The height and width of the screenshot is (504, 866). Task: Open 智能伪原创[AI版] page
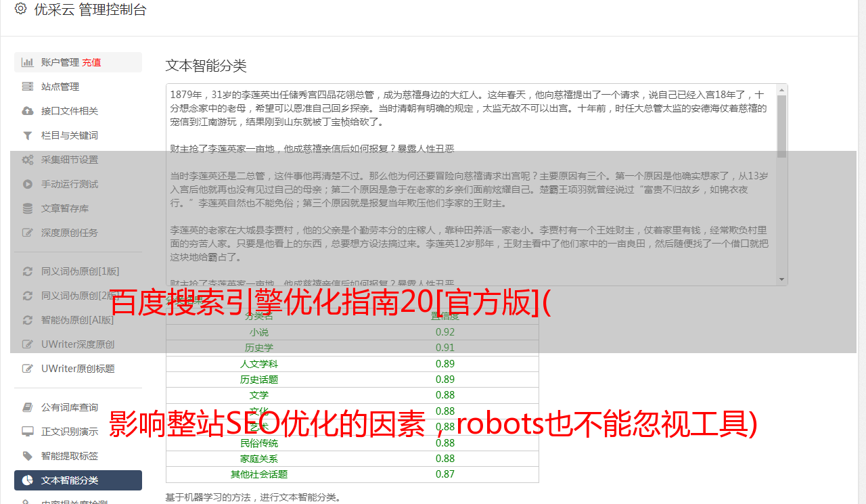tap(78, 320)
